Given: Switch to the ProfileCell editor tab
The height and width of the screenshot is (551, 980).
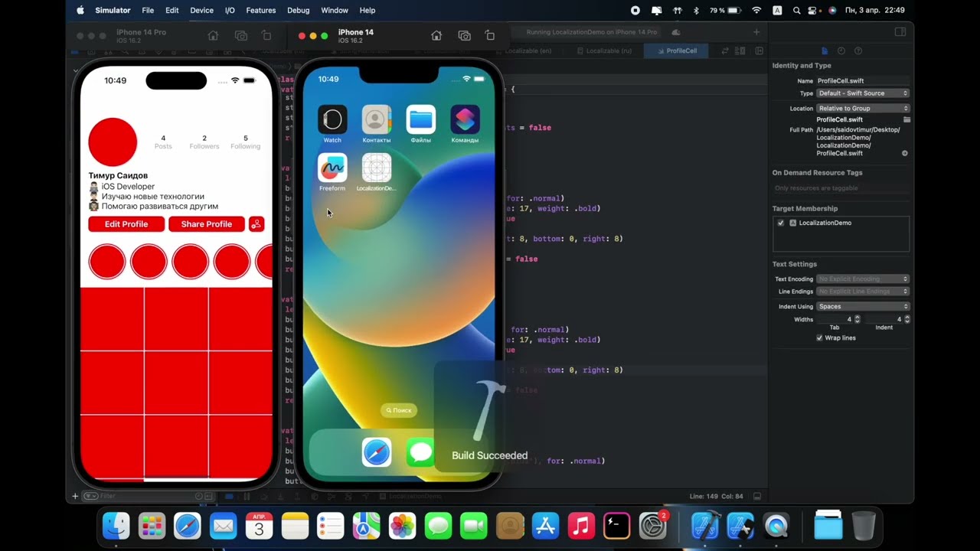Looking at the screenshot, I should [677, 51].
